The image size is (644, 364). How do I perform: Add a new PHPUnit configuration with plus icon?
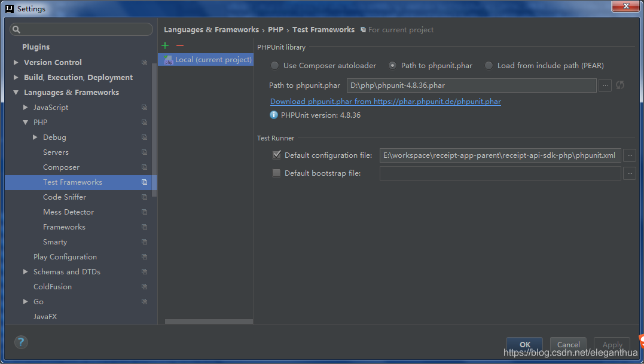[x=164, y=45]
